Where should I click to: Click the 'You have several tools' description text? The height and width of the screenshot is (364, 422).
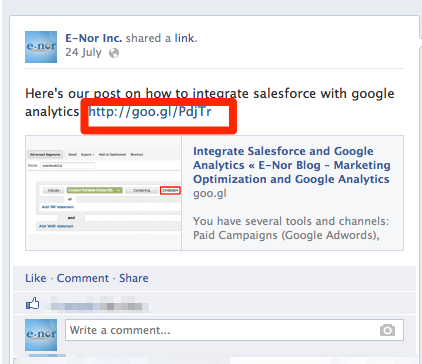coord(291,228)
